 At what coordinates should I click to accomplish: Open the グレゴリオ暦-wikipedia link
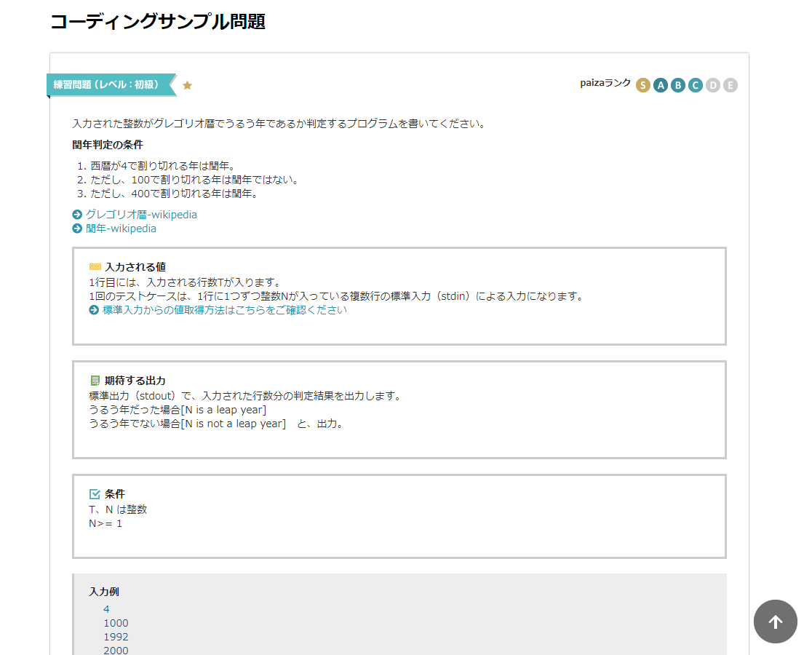[x=141, y=215]
